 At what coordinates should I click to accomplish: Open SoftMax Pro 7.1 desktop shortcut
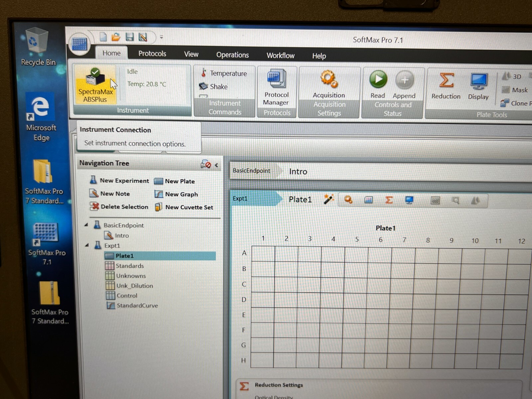pos(46,244)
